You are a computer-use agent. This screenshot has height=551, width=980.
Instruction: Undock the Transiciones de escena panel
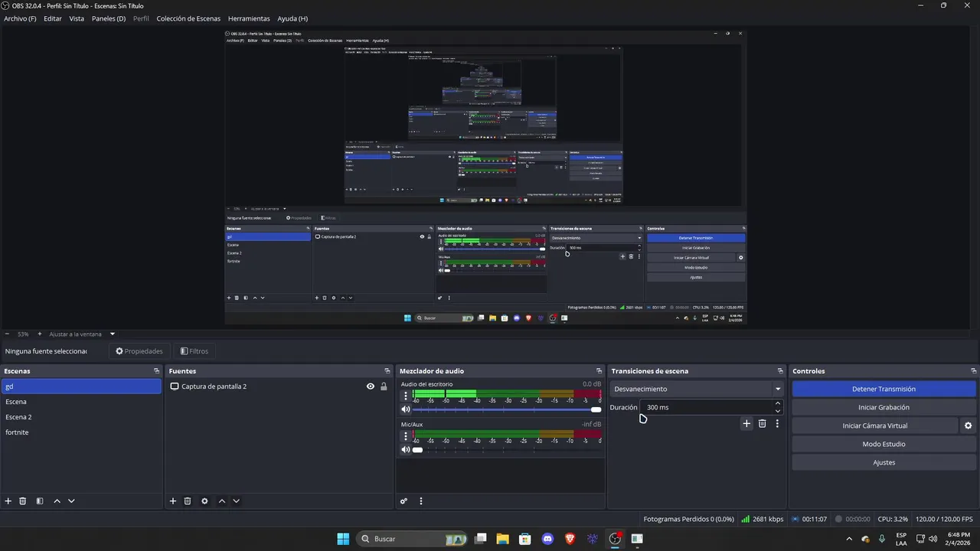(780, 371)
